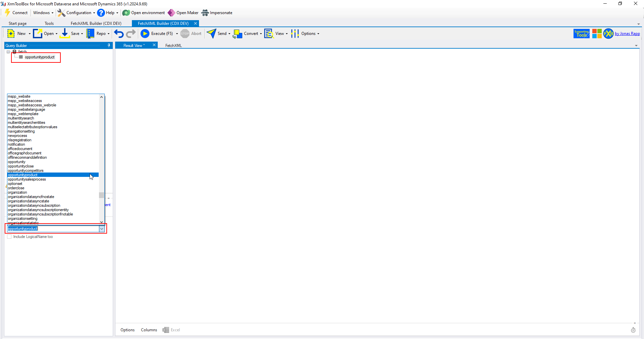The width and height of the screenshot is (644, 339).
Task: Click the Send paper plane icon
Action: (211, 34)
